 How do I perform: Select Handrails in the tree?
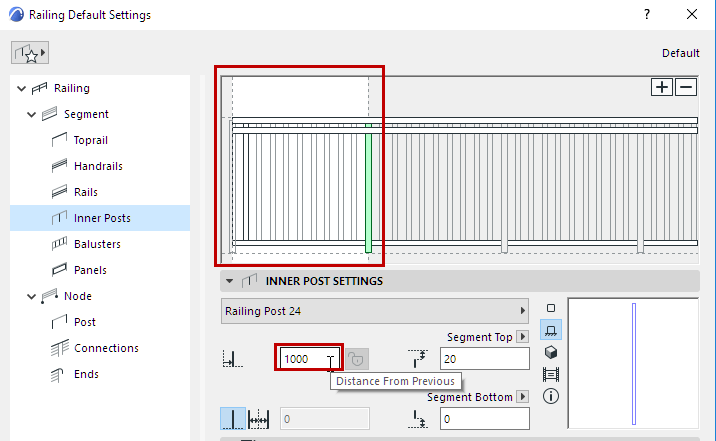(x=98, y=166)
